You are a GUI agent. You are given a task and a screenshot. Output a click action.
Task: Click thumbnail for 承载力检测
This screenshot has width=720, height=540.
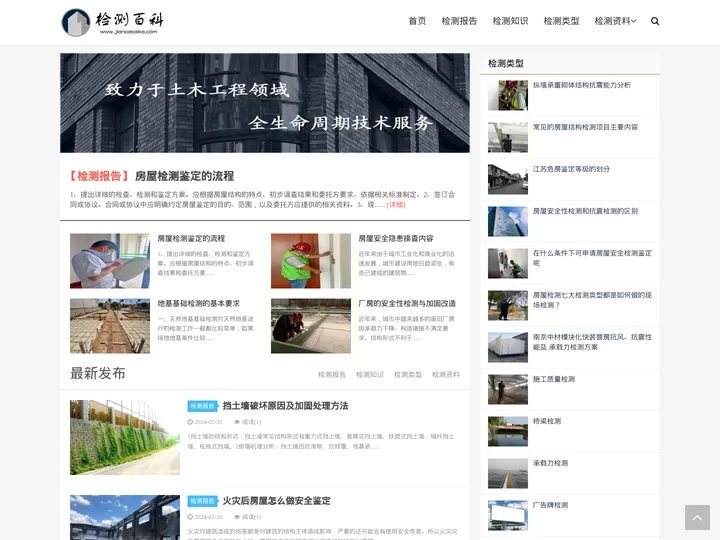point(508,473)
